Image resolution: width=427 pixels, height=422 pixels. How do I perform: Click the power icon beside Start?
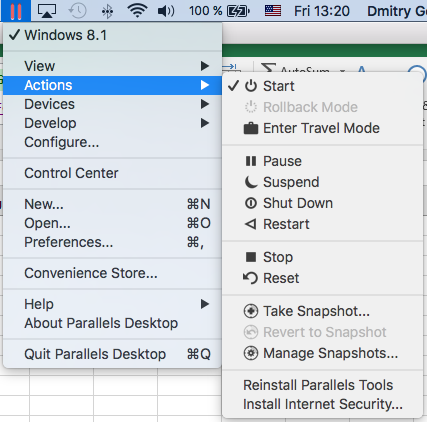pyautogui.click(x=251, y=86)
